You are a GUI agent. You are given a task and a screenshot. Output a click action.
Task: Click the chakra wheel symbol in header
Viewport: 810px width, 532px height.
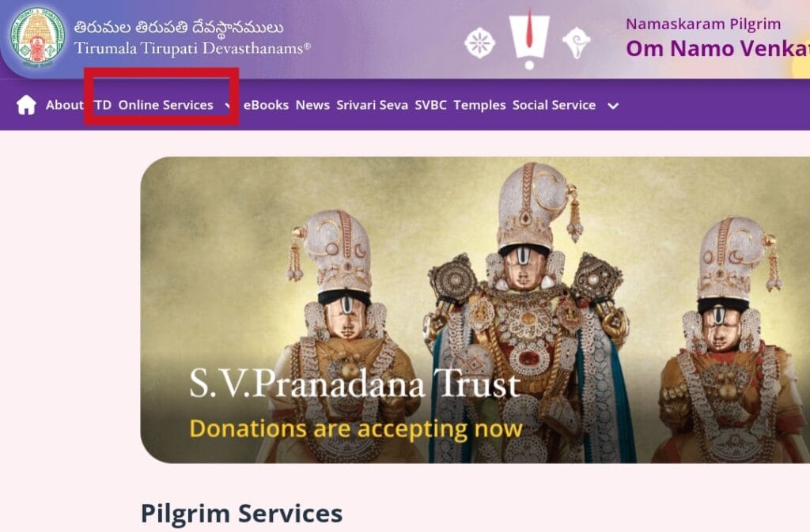pos(480,43)
